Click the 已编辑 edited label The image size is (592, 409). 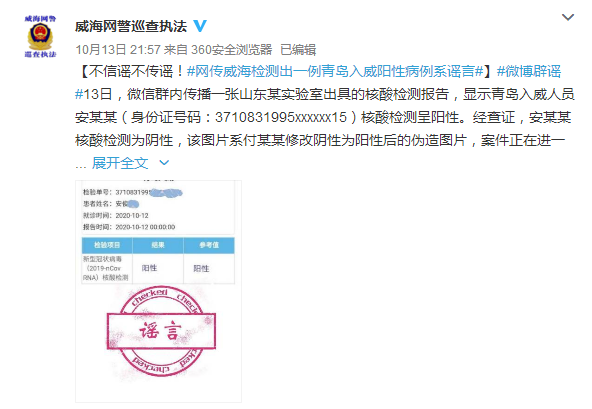pyautogui.click(x=298, y=49)
